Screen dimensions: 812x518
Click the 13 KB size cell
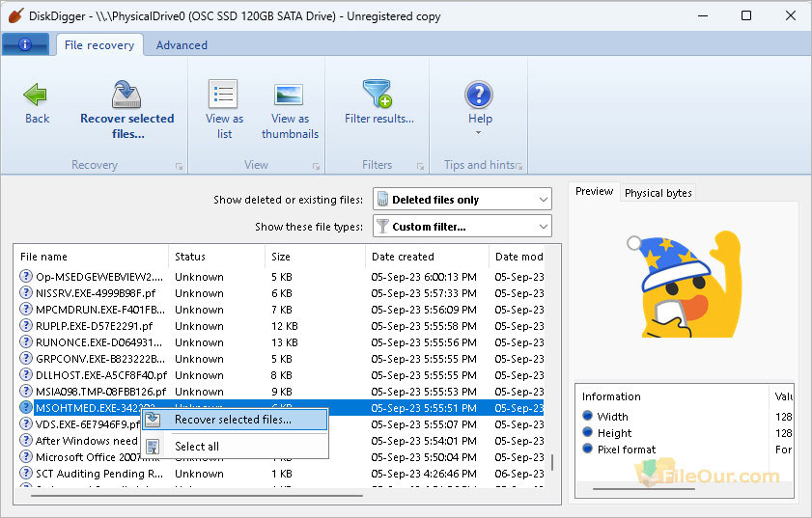[284, 342]
